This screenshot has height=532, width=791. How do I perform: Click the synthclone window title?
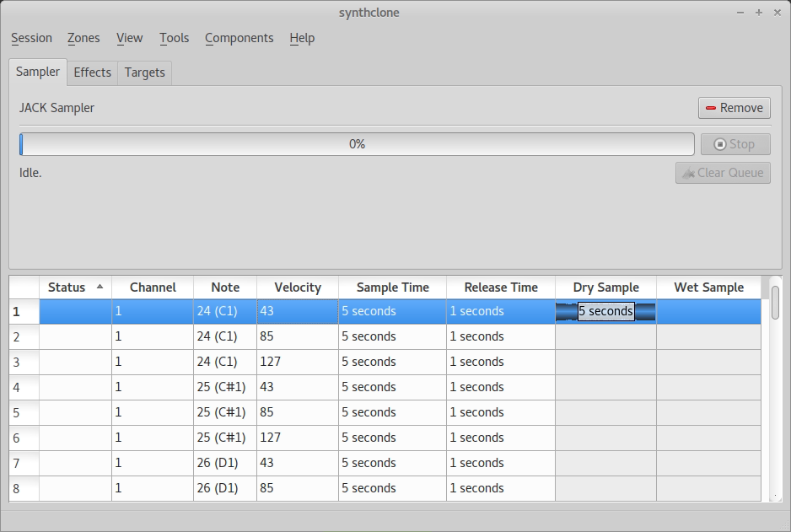click(369, 13)
